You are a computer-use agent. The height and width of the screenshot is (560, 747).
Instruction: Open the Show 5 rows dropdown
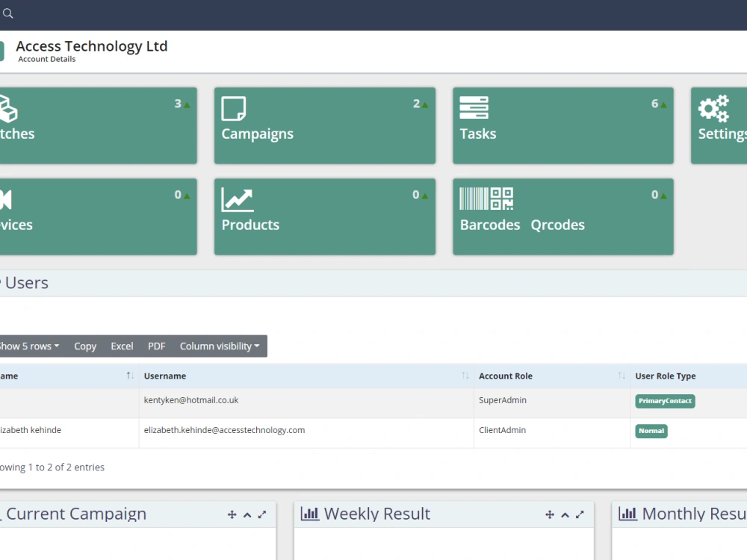point(30,346)
